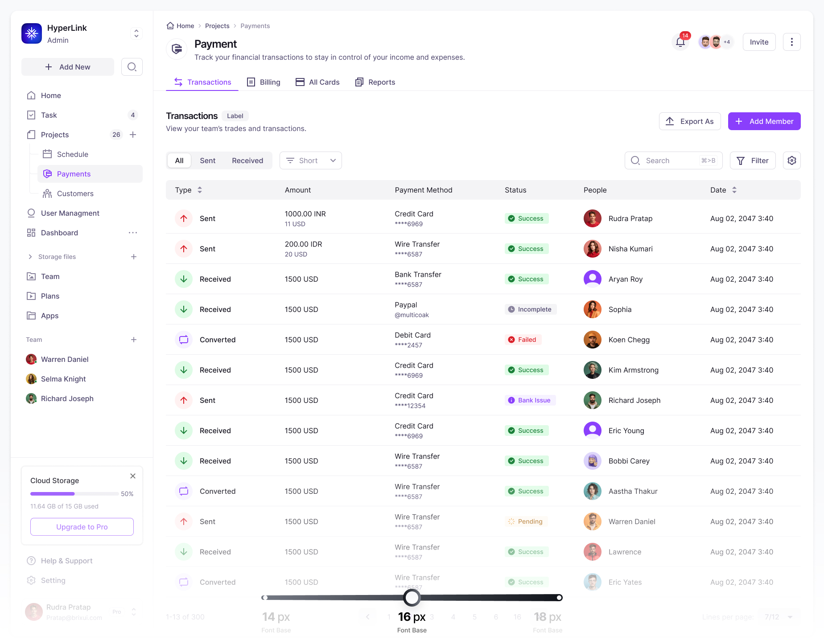Image resolution: width=824 pixels, height=644 pixels.
Task: Collapse the HyperLink workspace switcher
Action: point(136,33)
